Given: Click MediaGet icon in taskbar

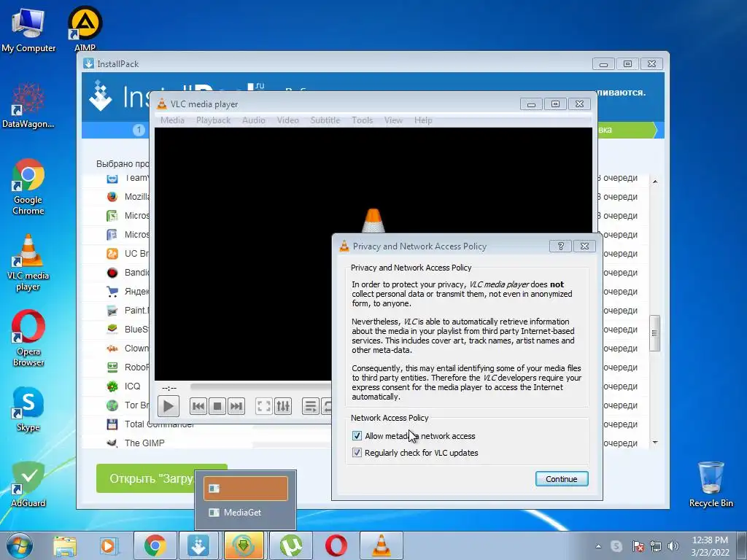Looking at the screenshot, I should click(244, 545).
